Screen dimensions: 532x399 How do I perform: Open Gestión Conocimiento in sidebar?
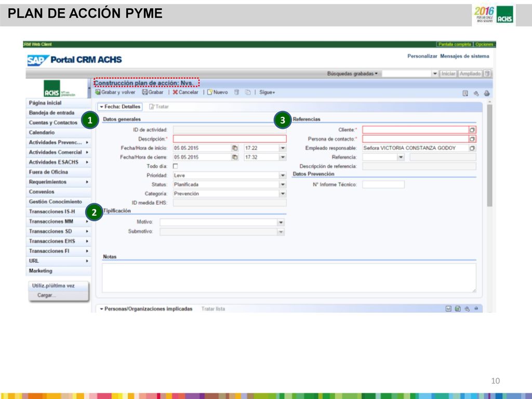[58, 202]
